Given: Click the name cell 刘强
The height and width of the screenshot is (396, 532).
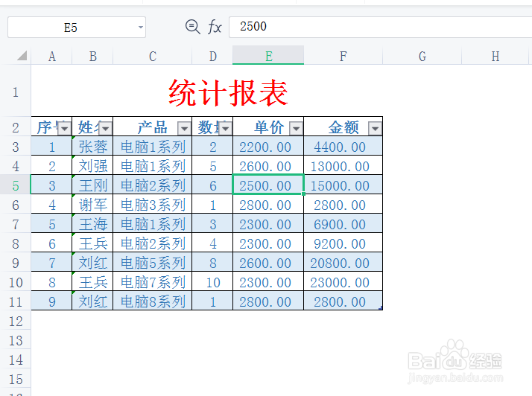Looking at the screenshot, I should [92, 166].
